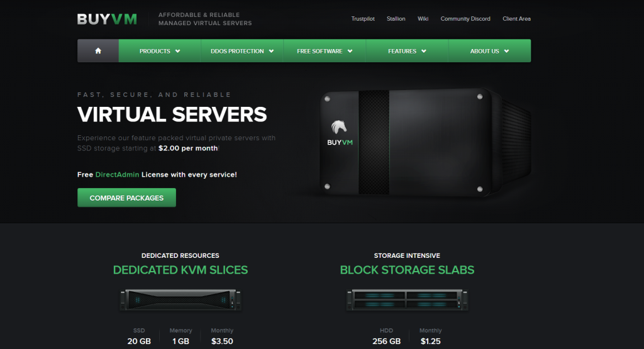This screenshot has width=644, height=349.
Task: Click the BuyVM logo in header
Action: click(107, 19)
